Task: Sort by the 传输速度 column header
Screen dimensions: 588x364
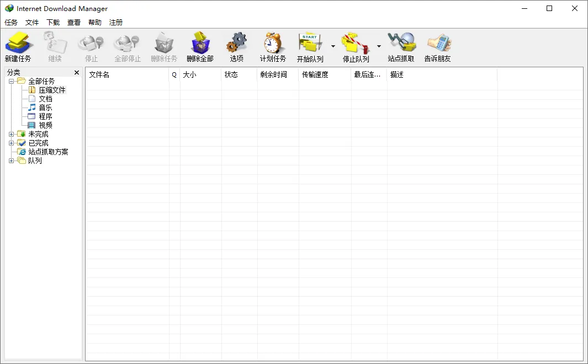Action: point(325,74)
